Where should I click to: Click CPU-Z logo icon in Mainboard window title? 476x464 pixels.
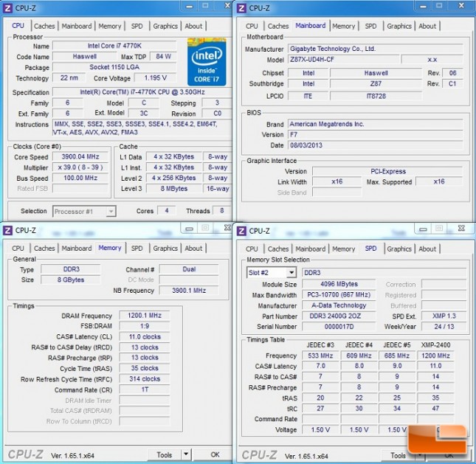coord(241,8)
